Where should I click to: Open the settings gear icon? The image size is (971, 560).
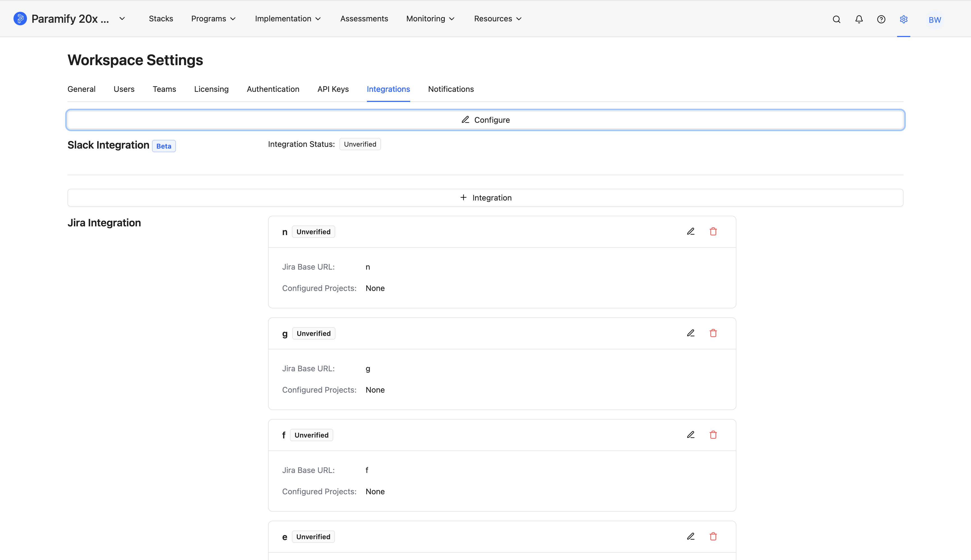pos(904,19)
